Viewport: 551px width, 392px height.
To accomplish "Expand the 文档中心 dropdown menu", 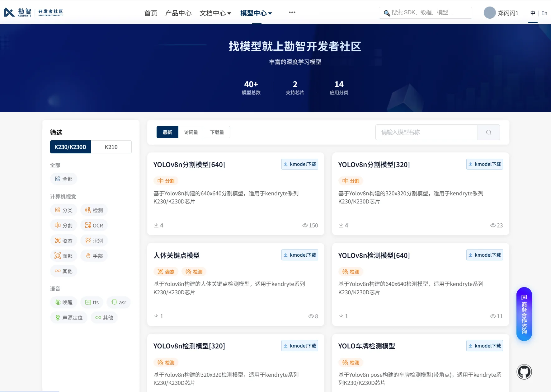I will tap(215, 13).
